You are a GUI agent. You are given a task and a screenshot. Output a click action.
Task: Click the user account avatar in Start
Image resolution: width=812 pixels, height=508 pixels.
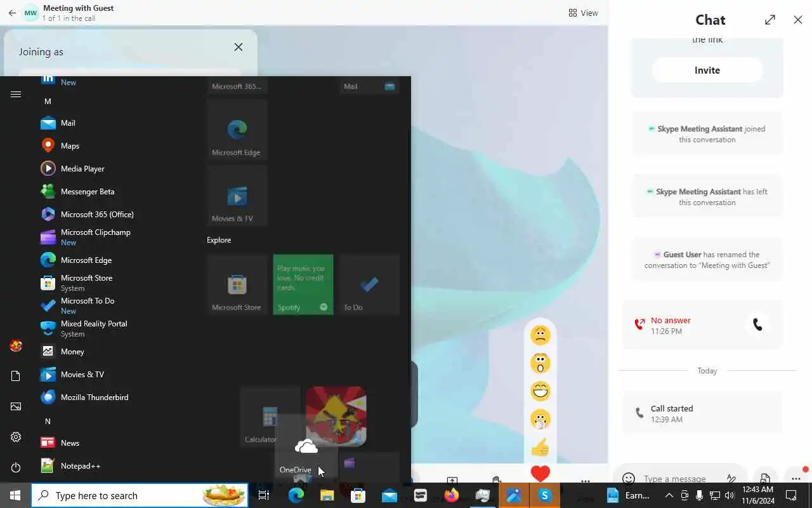tap(16, 345)
